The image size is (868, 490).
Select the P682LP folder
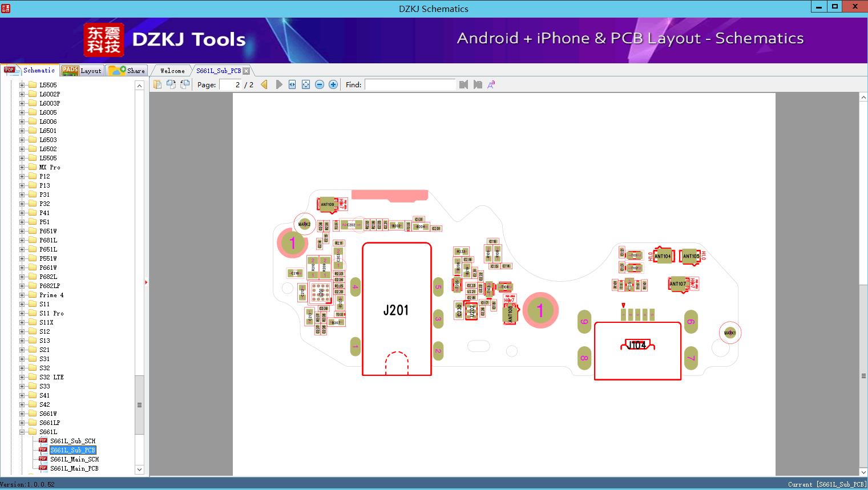click(50, 286)
